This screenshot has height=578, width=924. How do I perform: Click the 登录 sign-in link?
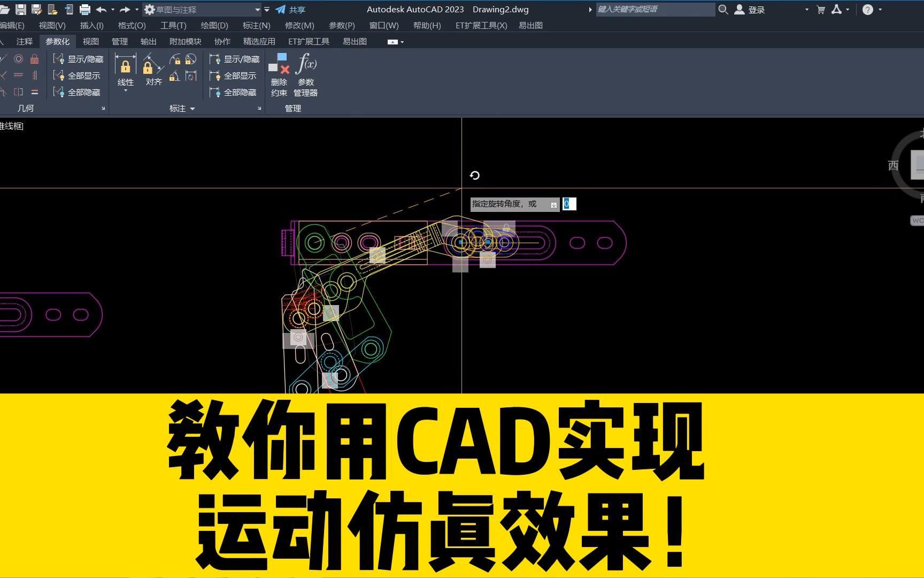tap(757, 9)
